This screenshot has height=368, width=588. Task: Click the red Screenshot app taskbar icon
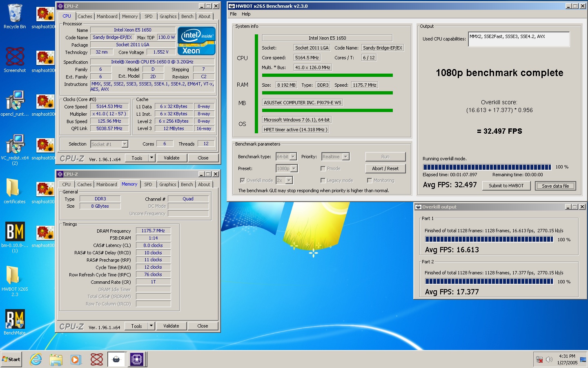tap(97, 359)
